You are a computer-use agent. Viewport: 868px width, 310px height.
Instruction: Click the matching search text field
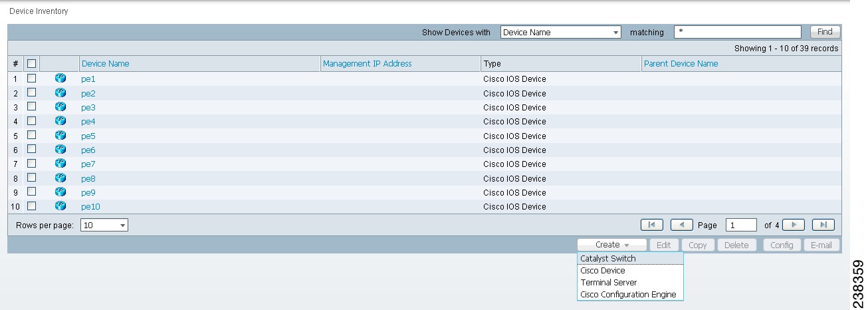click(737, 32)
